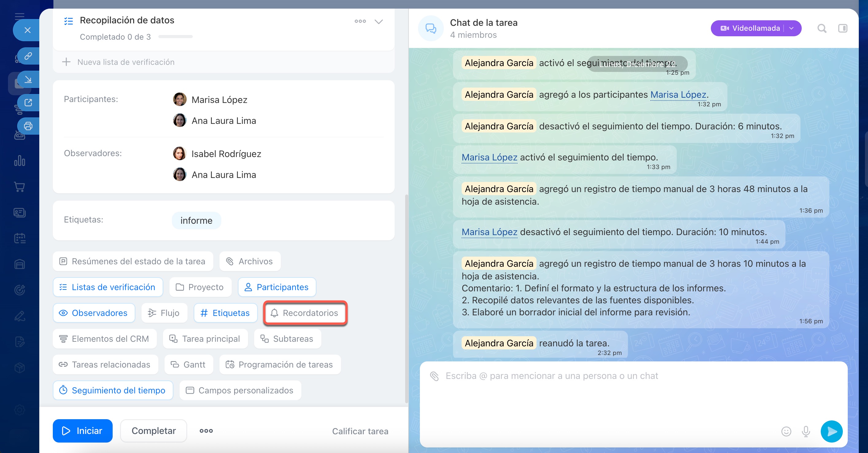Image resolution: width=868 pixels, height=453 pixels.
Task: Select the Gantt field chip
Action: click(189, 364)
